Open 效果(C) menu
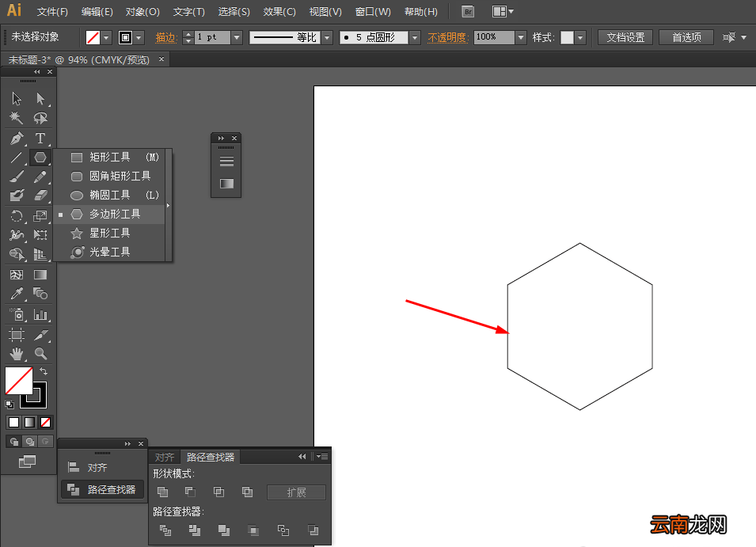Screen dimensions: 756x547 pyautogui.click(x=279, y=12)
